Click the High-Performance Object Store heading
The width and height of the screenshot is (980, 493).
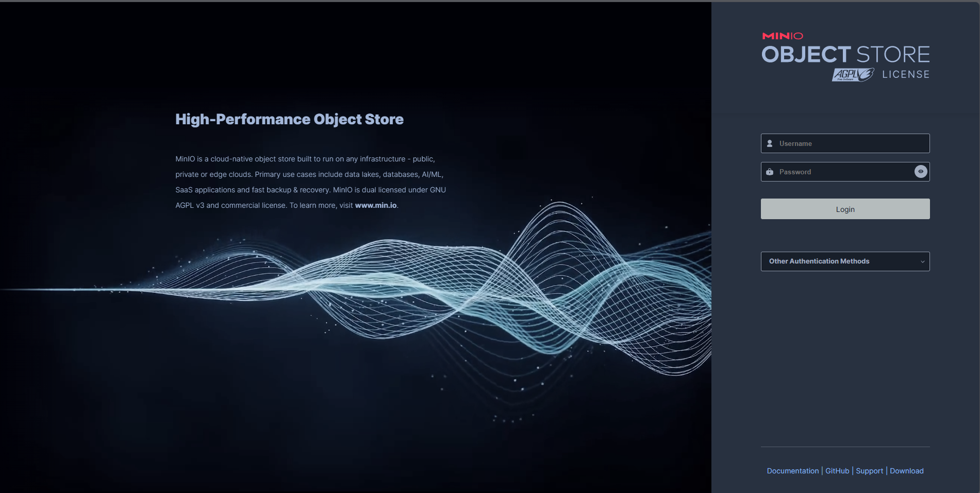[289, 119]
